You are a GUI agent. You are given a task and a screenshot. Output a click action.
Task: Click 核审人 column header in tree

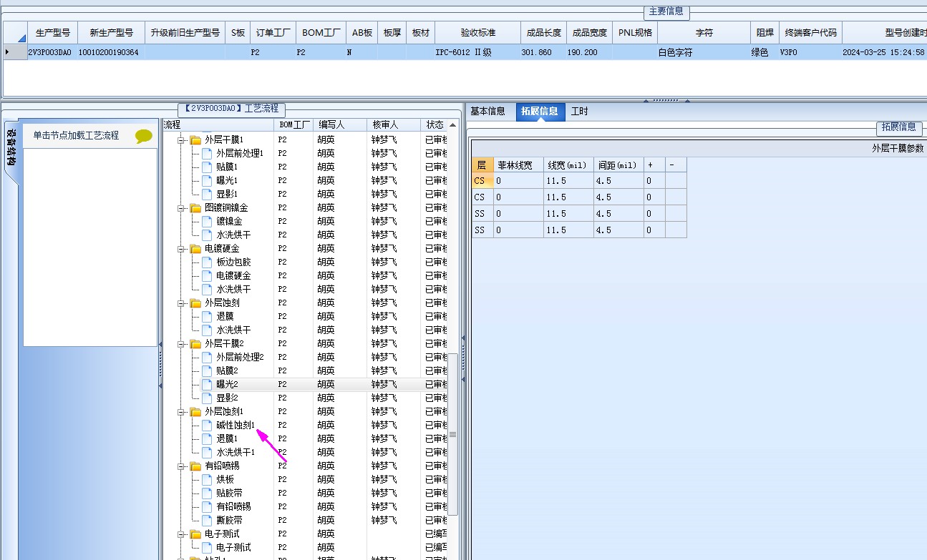pos(393,124)
